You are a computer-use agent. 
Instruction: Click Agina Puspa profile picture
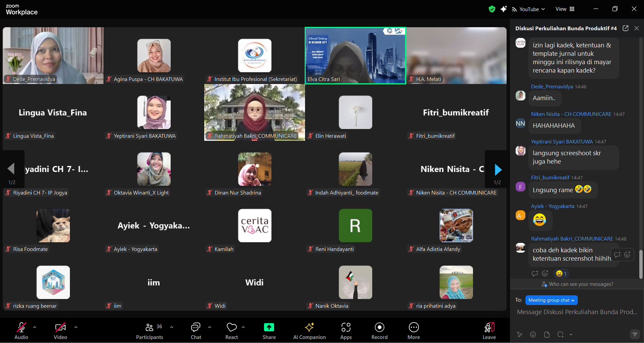pyautogui.click(x=154, y=55)
